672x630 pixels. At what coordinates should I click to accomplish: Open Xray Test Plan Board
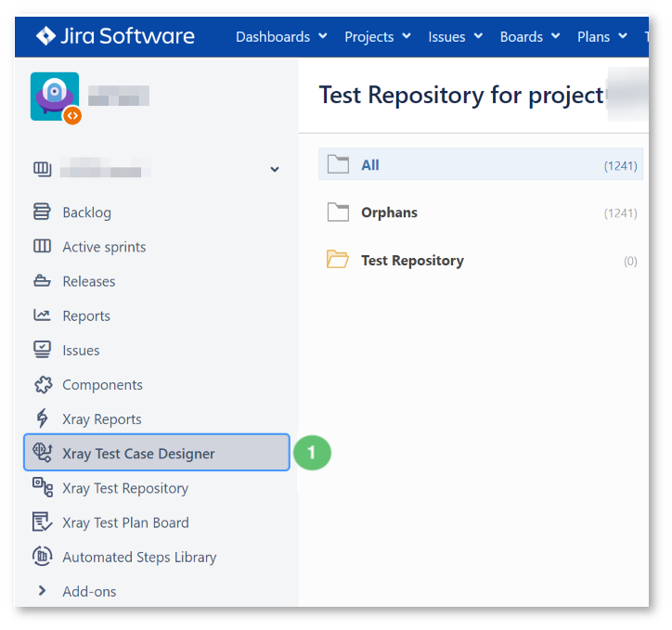pos(125,522)
